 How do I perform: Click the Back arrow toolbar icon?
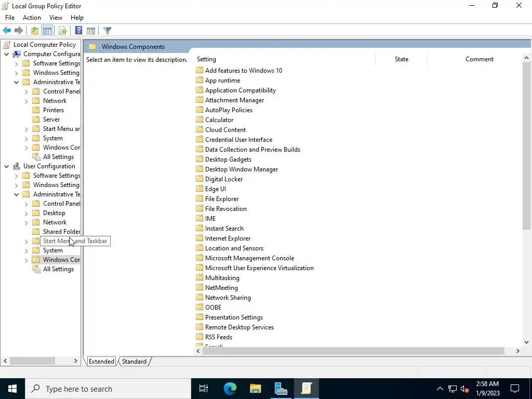click(7, 31)
